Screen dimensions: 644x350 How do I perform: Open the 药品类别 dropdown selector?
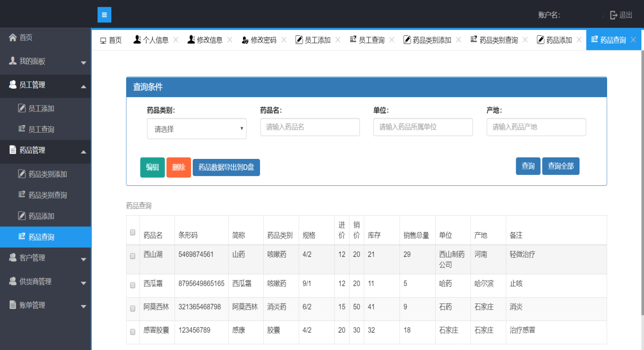click(x=196, y=129)
